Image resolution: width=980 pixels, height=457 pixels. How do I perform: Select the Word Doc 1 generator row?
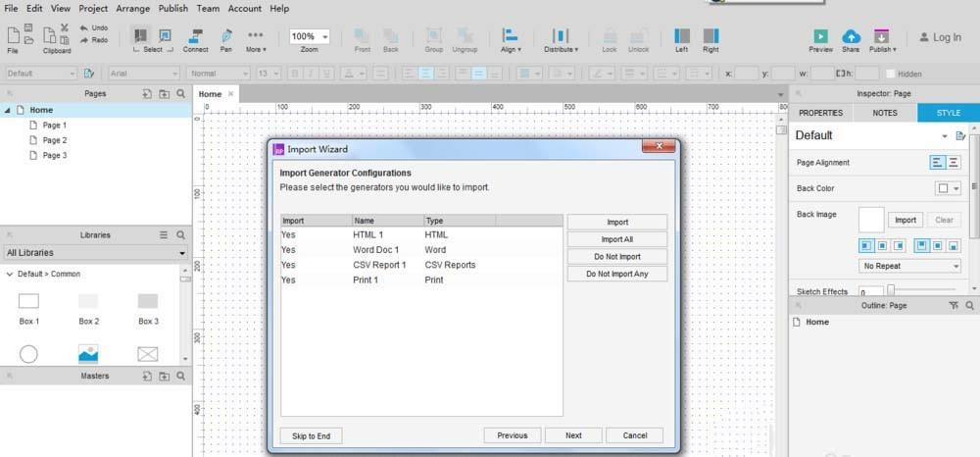pyautogui.click(x=377, y=250)
